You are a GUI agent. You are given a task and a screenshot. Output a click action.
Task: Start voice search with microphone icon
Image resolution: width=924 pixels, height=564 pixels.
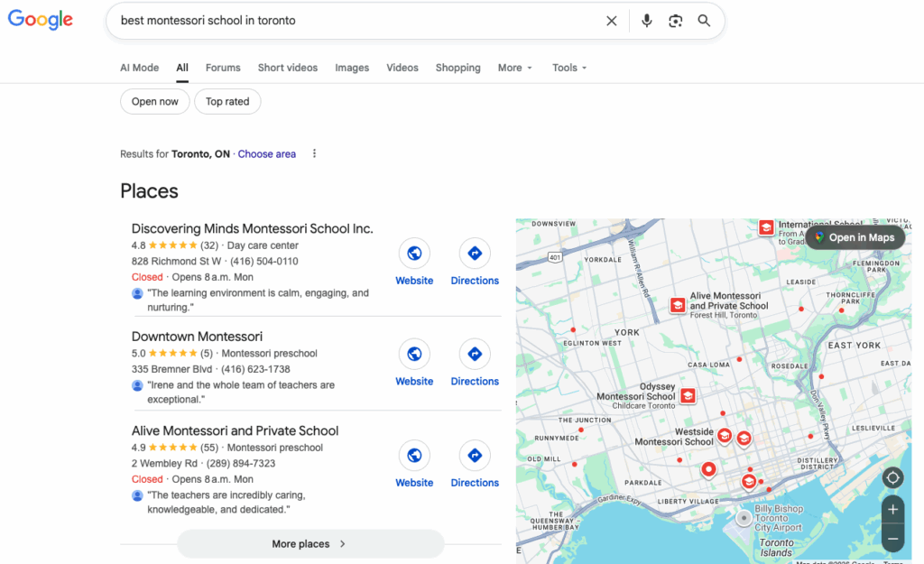pyautogui.click(x=646, y=21)
